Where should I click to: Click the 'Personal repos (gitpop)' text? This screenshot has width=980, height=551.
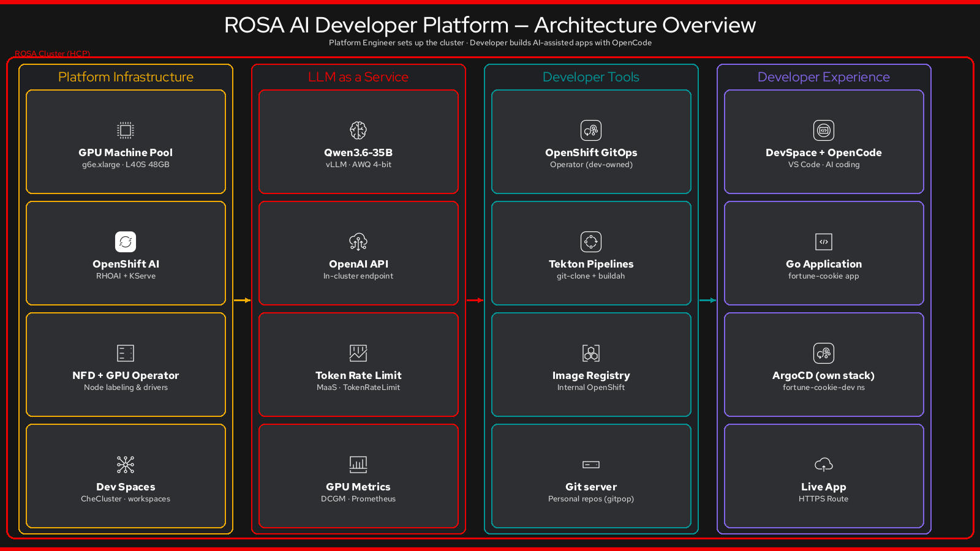point(591,499)
